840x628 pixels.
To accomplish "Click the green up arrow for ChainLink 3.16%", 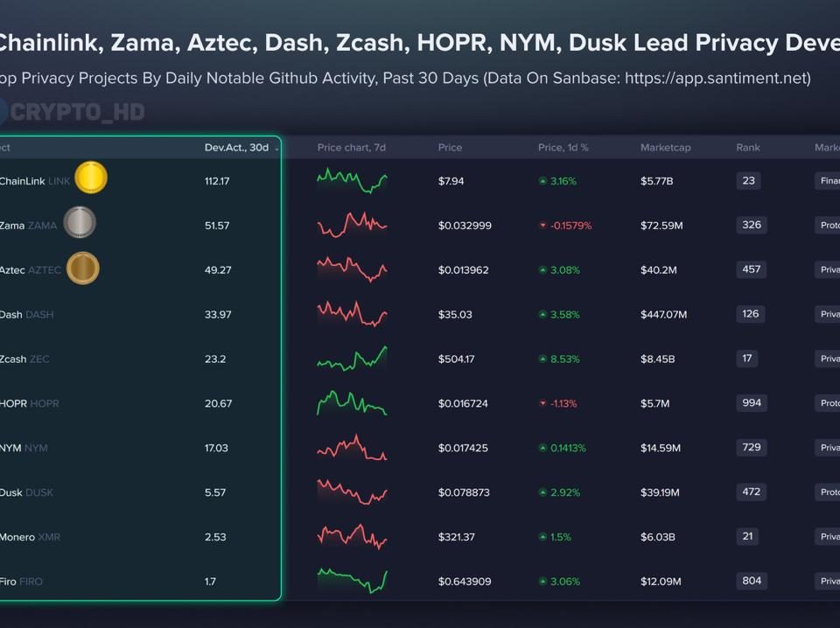I will click(x=542, y=182).
